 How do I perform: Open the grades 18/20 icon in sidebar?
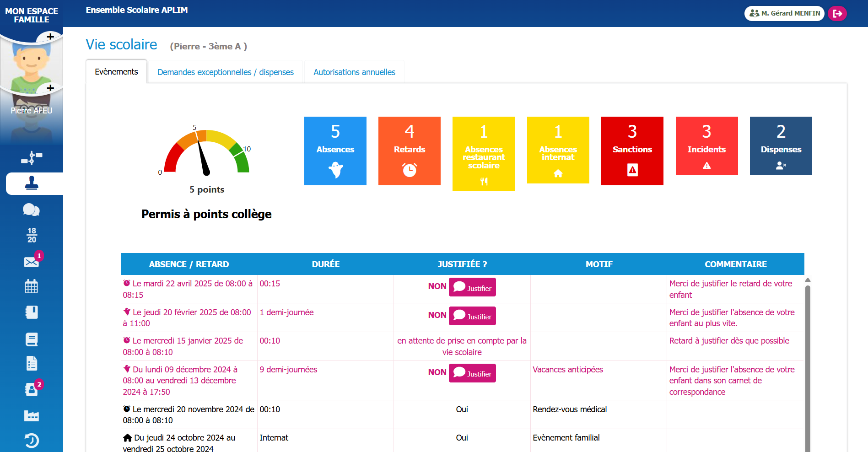32,235
